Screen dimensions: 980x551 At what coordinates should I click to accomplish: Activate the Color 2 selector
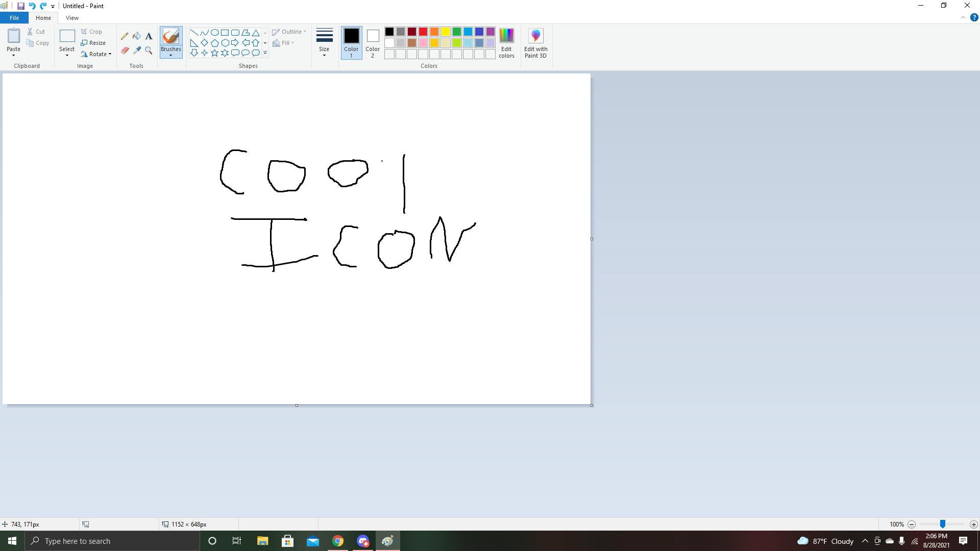[x=373, y=43]
